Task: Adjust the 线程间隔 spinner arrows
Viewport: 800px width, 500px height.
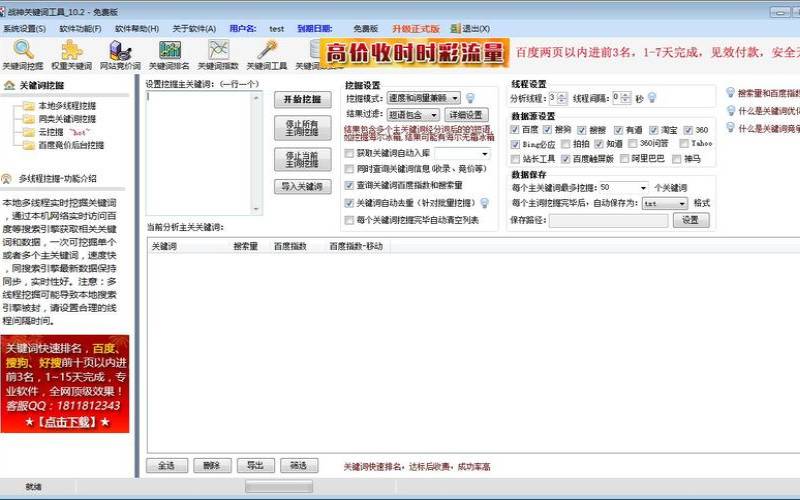Action: click(x=626, y=97)
